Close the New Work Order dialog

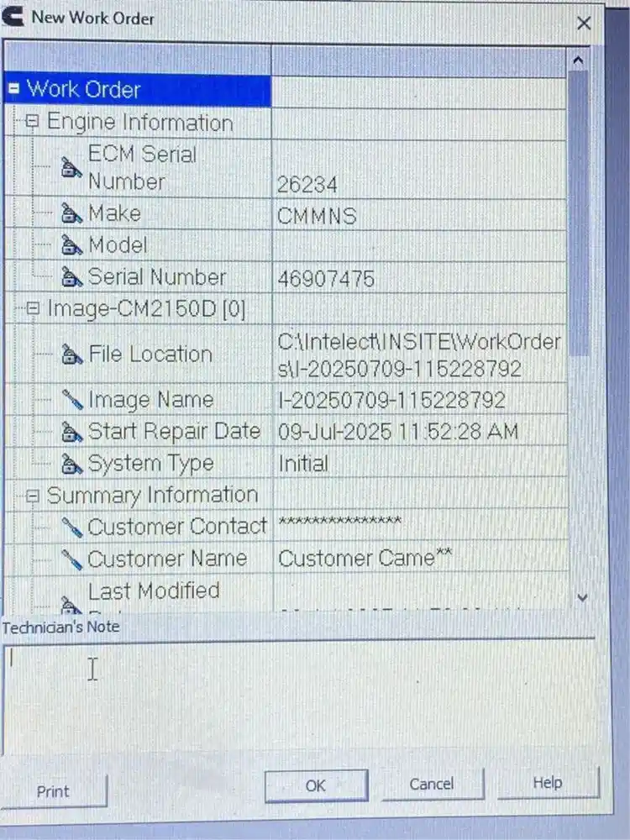pos(584,23)
